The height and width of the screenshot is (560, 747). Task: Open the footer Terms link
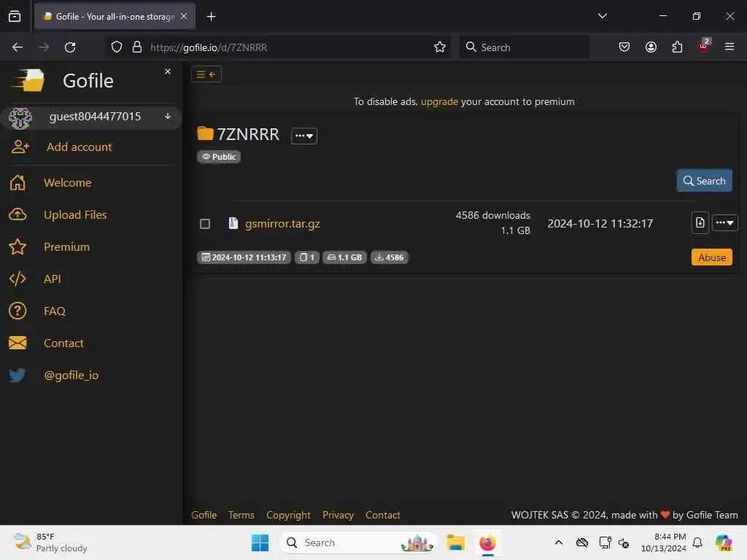click(x=241, y=515)
